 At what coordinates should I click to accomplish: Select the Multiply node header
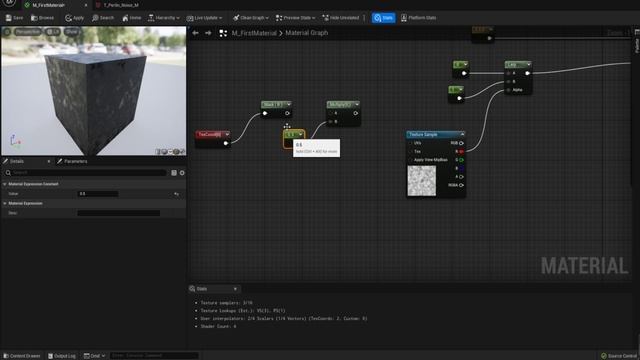[x=343, y=104]
